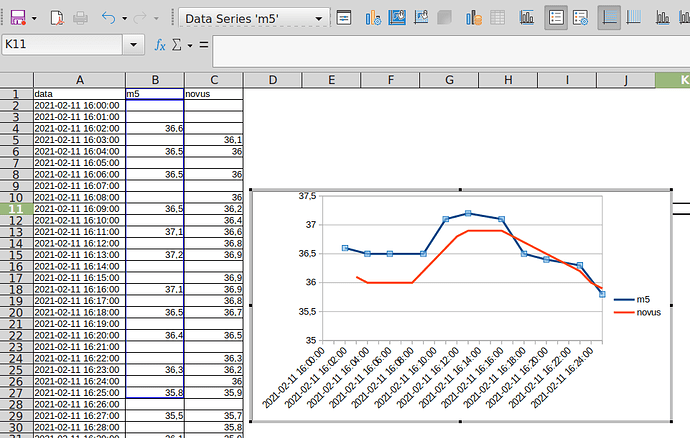Screen dimensions: 690x438
Task: Click the Name Box showing K11
Action: pyautogui.click(x=62, y=44)
